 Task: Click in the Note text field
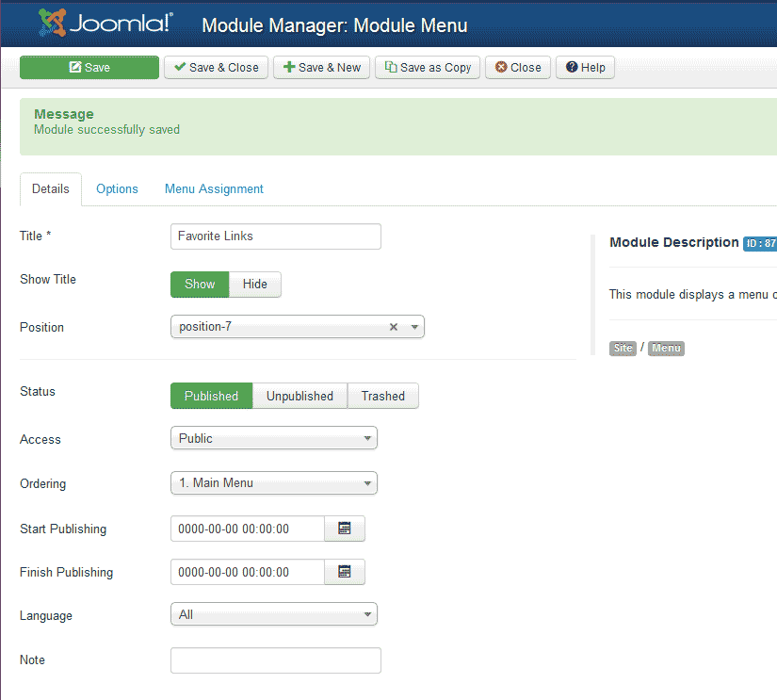[x=275, y=660]
